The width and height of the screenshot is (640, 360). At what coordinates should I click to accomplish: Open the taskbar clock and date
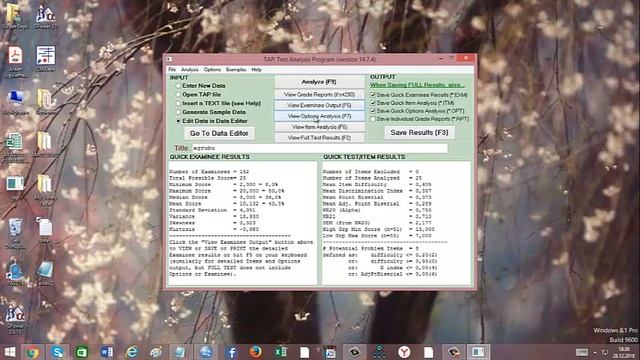click(x=624, y=352)
